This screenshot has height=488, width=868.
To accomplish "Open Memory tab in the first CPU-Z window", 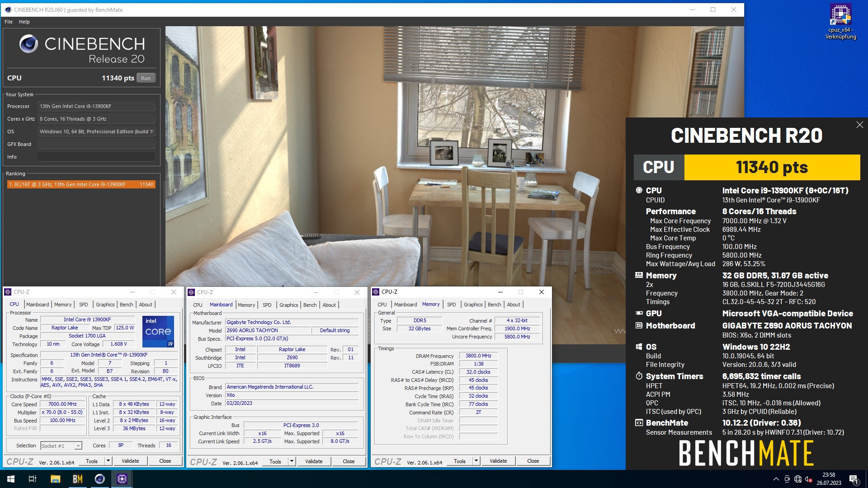I will tap(63, 305).
